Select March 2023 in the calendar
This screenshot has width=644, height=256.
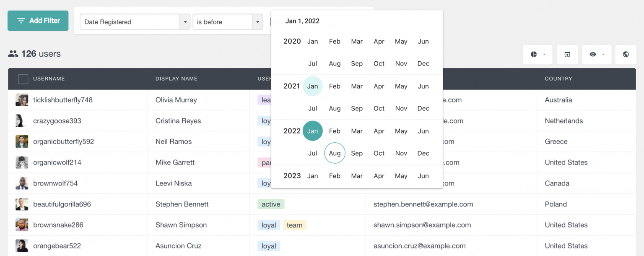click(x=357, y=176)
